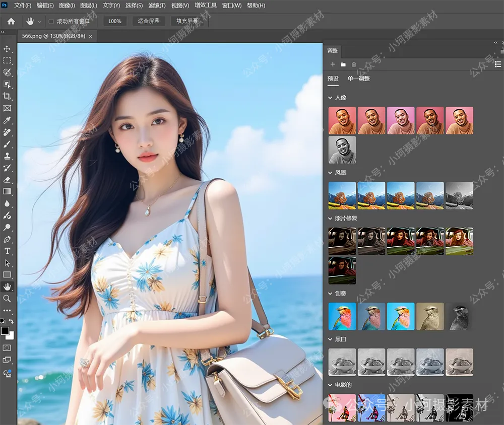
Task: Click the new preset group folder icon
Action: point(343,64)
